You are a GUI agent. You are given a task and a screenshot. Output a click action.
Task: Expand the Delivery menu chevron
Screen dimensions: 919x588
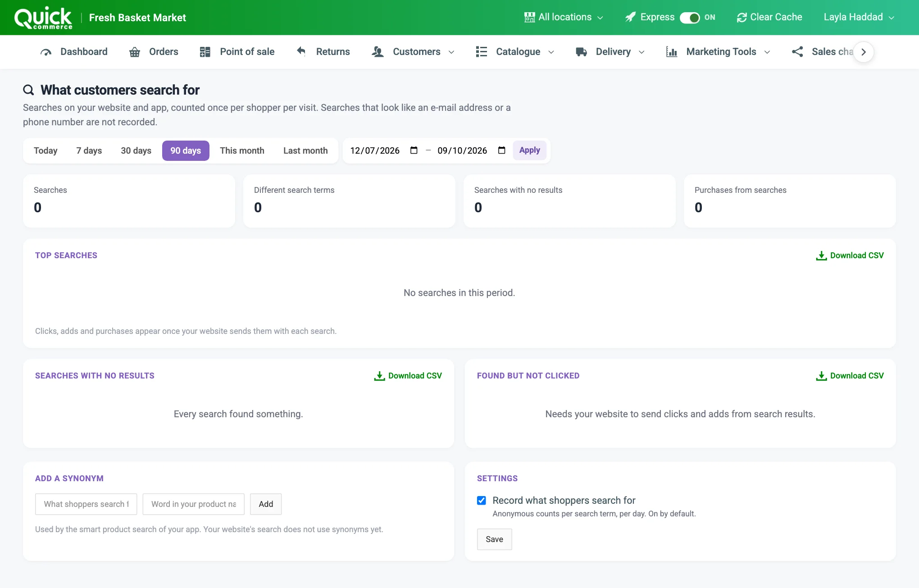641,52
